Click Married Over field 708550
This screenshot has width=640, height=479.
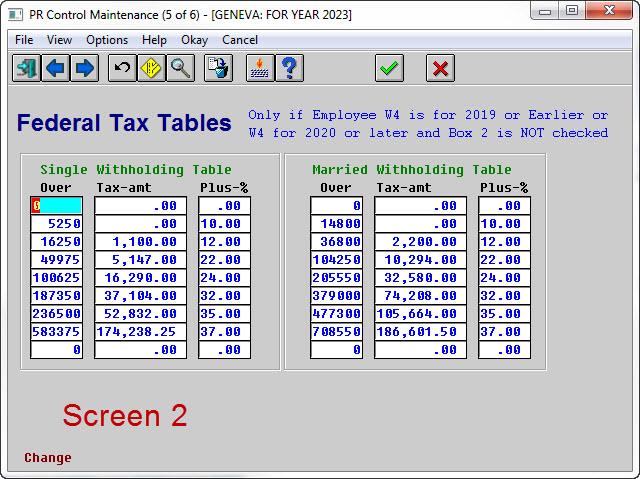pos(336,331)
